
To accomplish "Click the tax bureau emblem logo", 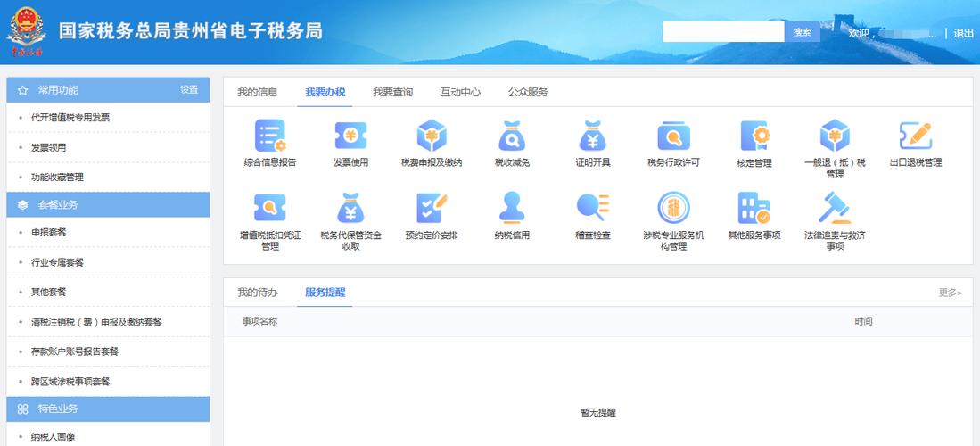I will (x=26, y=31).
